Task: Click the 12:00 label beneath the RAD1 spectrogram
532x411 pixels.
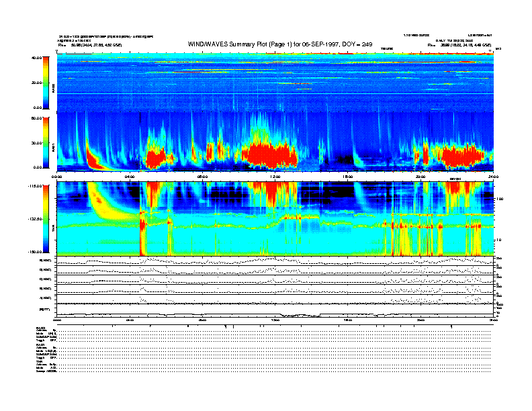Action: coord(275,177)
